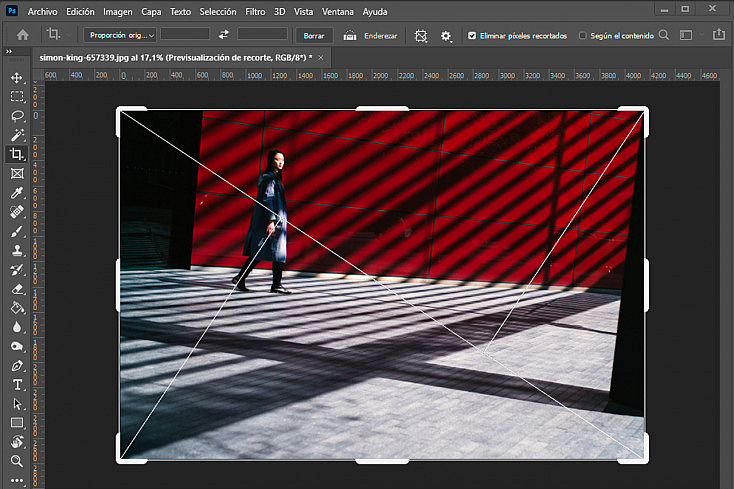Open the Filtro menu
734x489 pixels.
[x=255, y=12]
